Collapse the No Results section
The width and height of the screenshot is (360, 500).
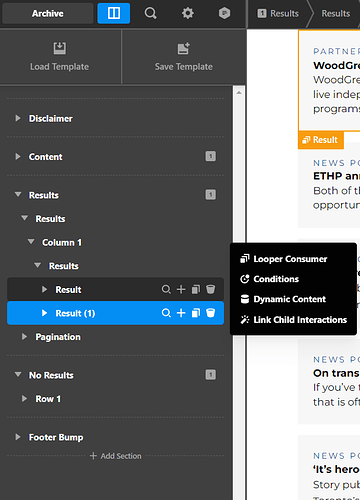coord(18,375)
